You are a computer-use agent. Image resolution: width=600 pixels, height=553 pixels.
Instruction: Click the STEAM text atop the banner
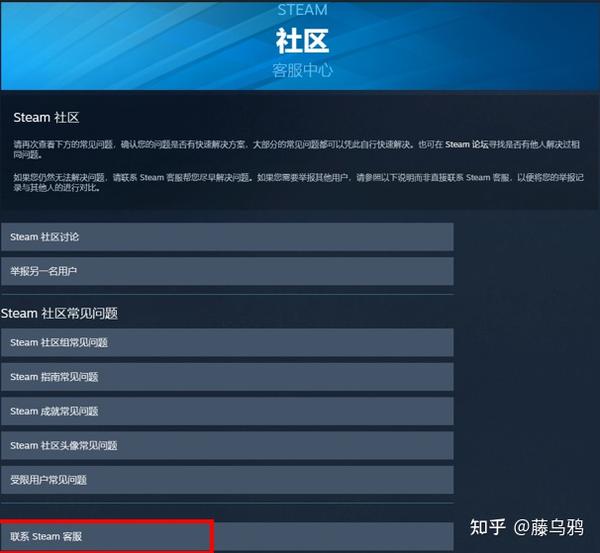(302, 10)
